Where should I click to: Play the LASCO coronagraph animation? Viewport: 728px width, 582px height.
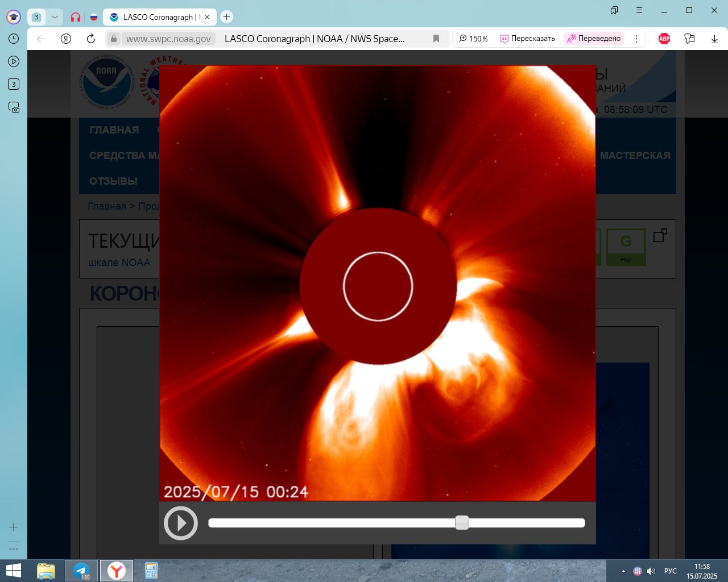pos(181,523)
